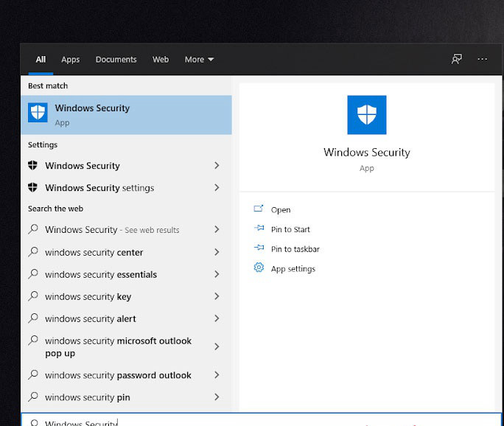Click the Pin to taskbar pin icon
Image resolution: width=504 pixels, height=426 pixels.
tap(259, 249)
